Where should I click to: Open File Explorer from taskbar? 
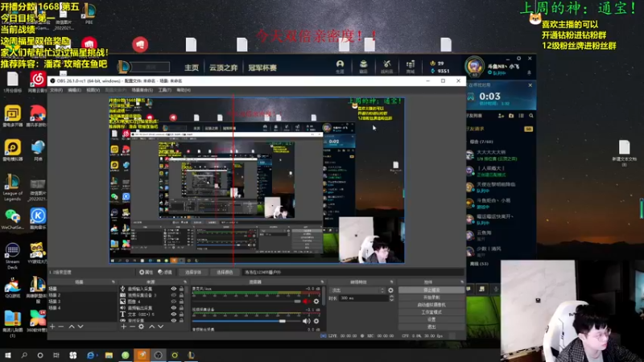click(109, 355)
